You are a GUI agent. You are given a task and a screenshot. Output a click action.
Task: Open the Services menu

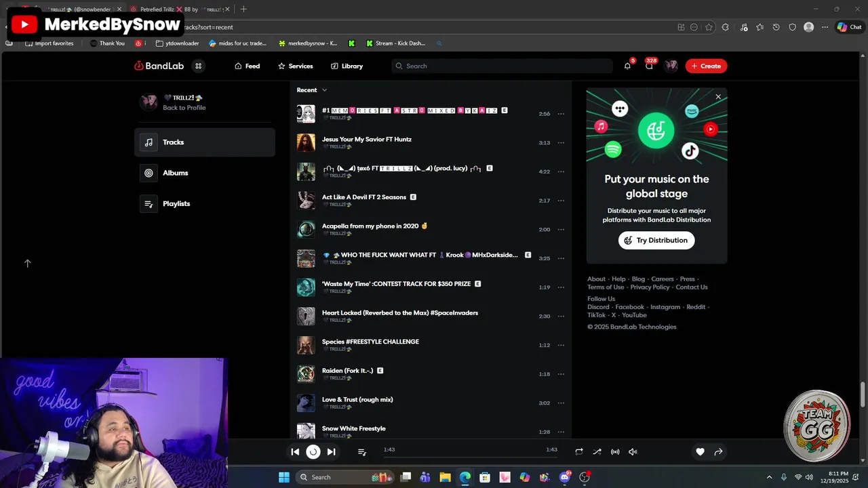coord(295,66)
